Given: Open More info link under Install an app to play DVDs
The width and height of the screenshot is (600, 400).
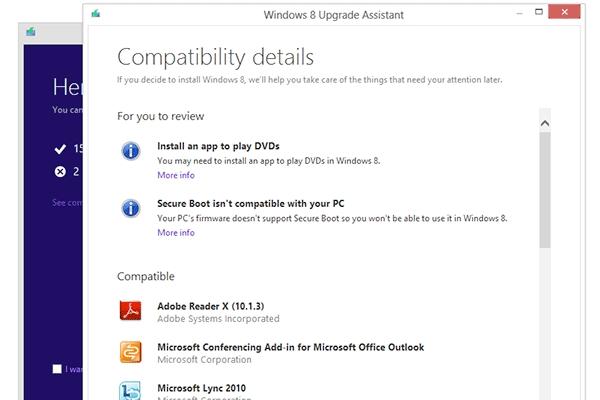Looking at the screenshot, I should tap(176, 175).
